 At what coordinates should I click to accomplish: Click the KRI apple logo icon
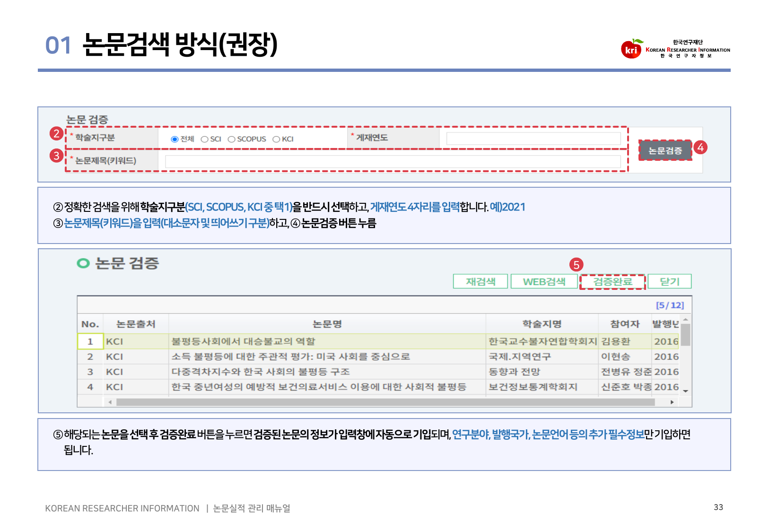click(631, 49)
